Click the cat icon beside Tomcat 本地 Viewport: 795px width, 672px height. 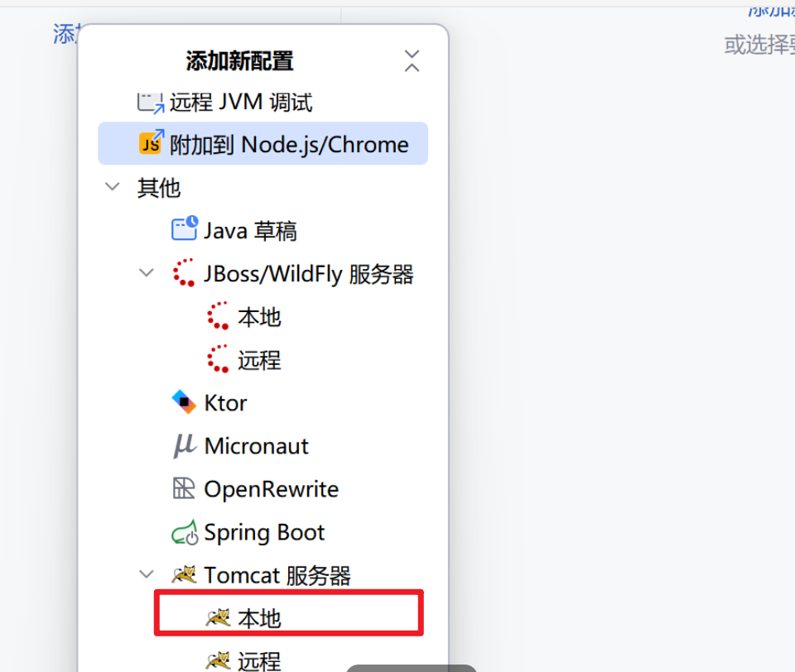(x=219, y=617)
